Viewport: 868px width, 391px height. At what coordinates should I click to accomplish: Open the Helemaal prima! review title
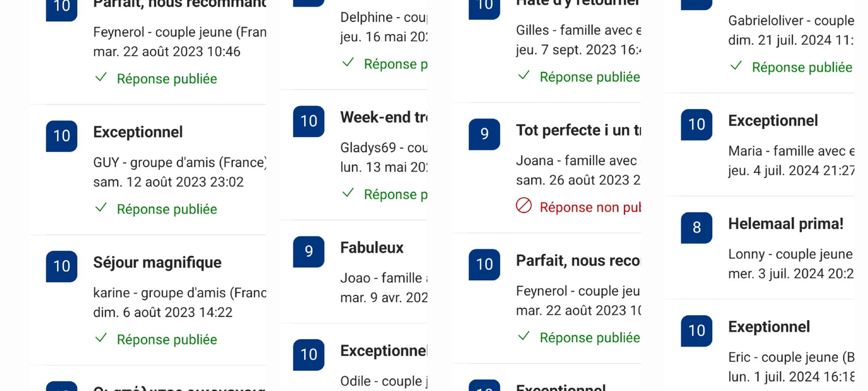point(786,224)
